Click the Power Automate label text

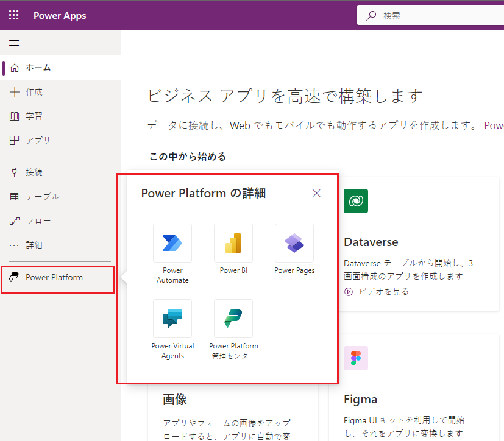pos(172,275)
